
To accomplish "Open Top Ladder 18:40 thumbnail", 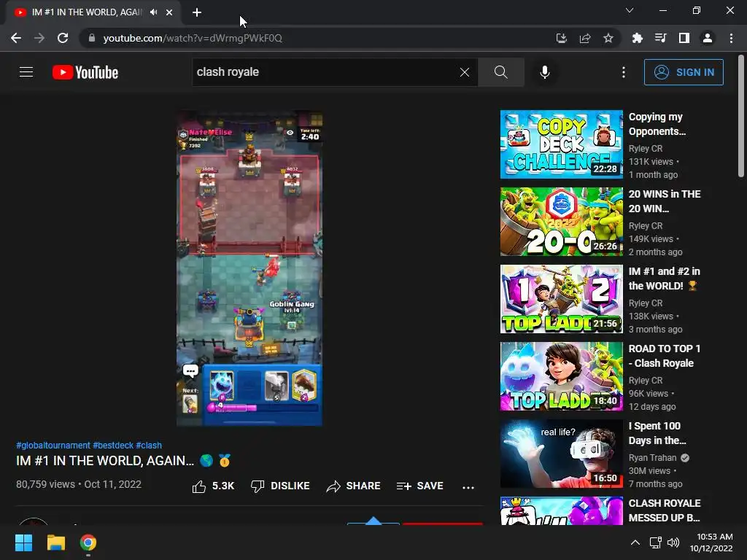I will coord(561,376).
